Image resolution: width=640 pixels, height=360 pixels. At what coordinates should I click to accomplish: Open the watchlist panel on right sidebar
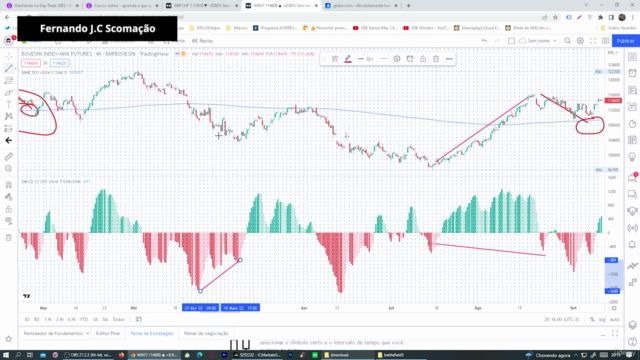(632, 57)
